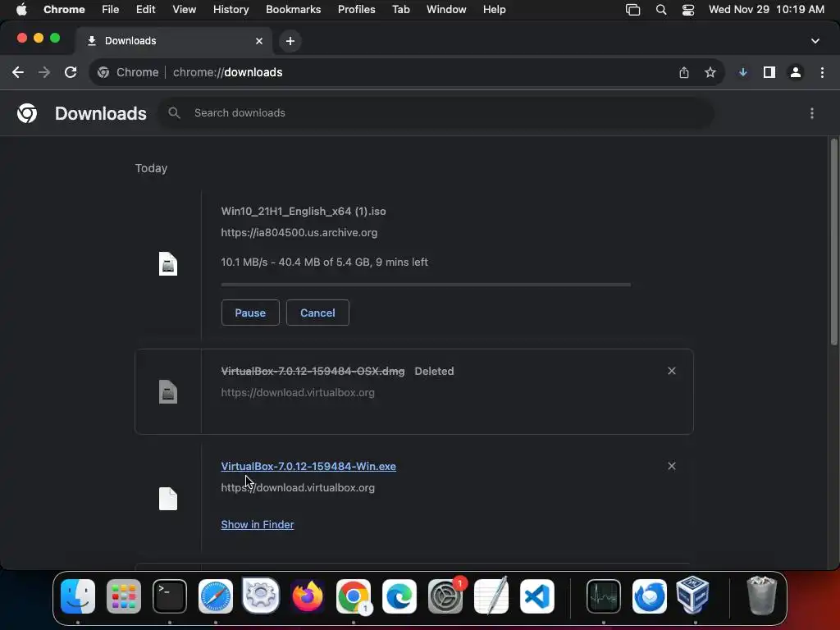Launch Firefox from the Dock
This screenshot has width=840, height=630.
pyautogui.click(x=308, y=596)
